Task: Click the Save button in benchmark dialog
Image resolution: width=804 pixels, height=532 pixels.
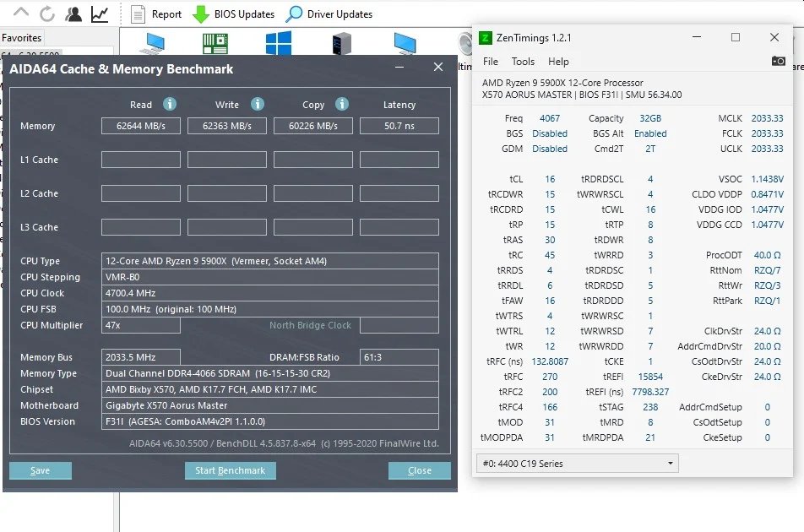Action: coord(40,470)
